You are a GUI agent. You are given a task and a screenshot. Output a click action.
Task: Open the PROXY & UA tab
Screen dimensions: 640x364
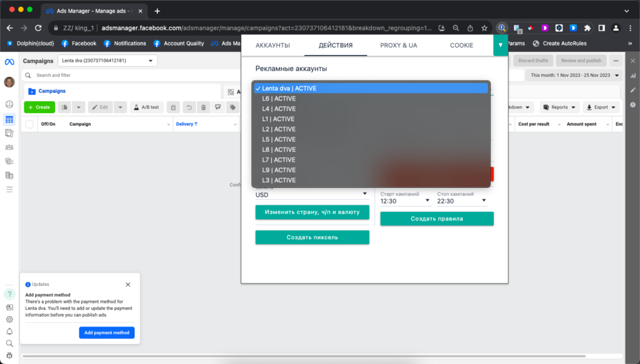tap(399, 45)
